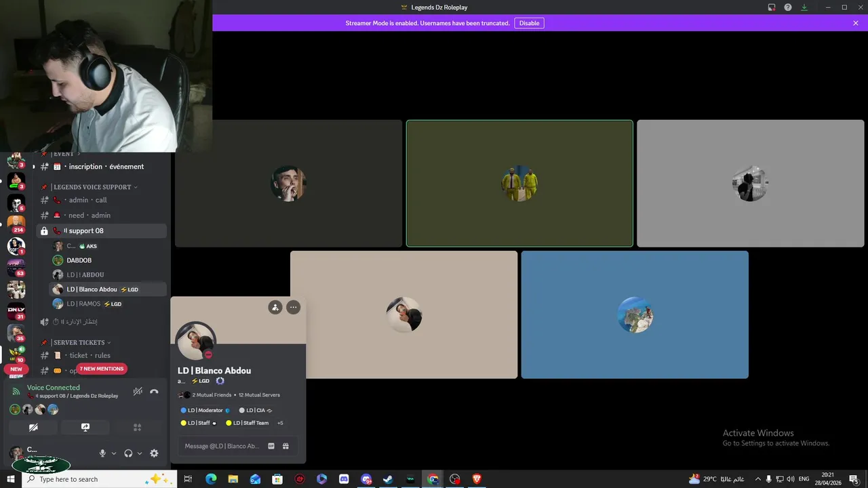The width and height of the screenshot is (868, 488).
Task: Open the activities launcher button
Action: 137,428
